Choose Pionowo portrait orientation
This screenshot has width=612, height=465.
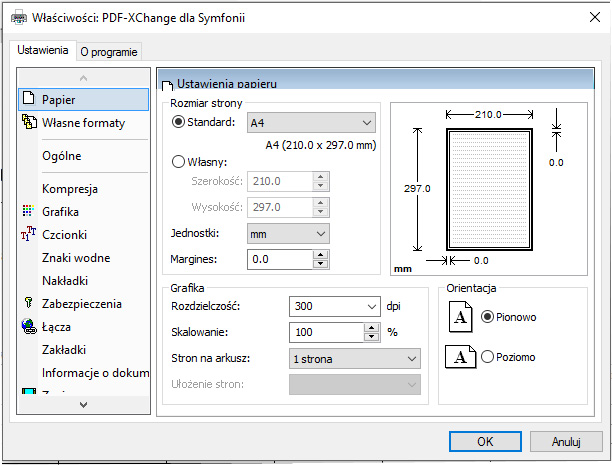click(487, 317)
